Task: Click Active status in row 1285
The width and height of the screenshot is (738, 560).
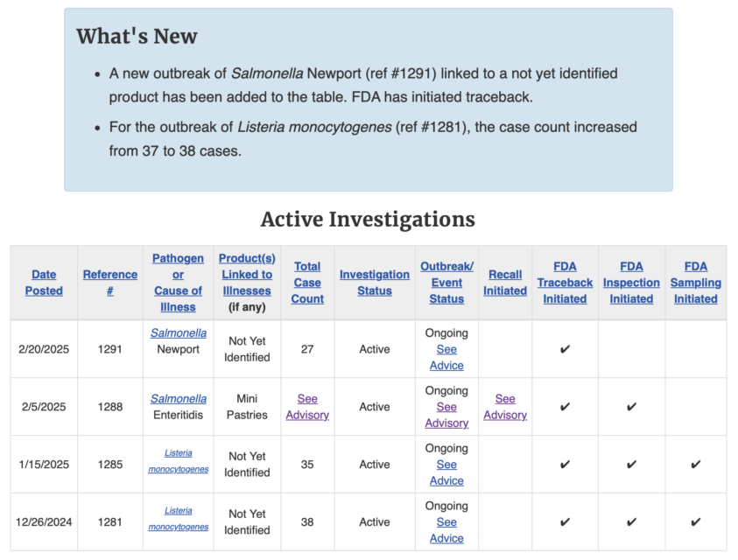Action: coord(375,465)
